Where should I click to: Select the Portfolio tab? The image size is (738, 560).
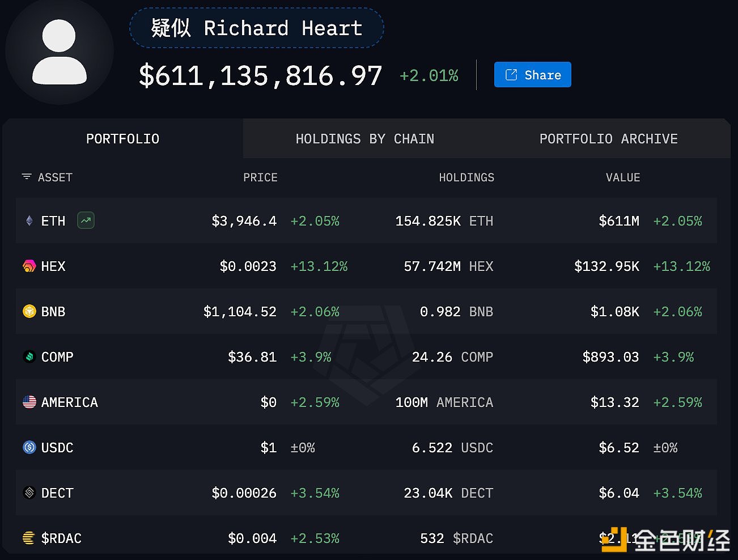pyautogui.click(x=122, y=139)
